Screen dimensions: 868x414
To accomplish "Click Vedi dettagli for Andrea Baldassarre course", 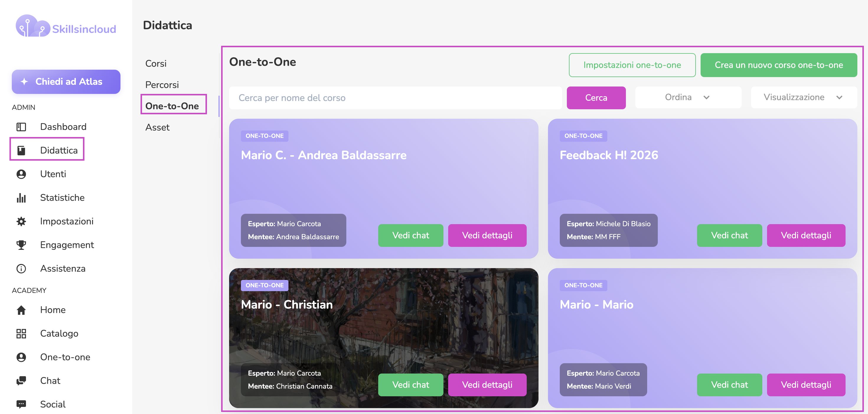I will tap(487, 235).
